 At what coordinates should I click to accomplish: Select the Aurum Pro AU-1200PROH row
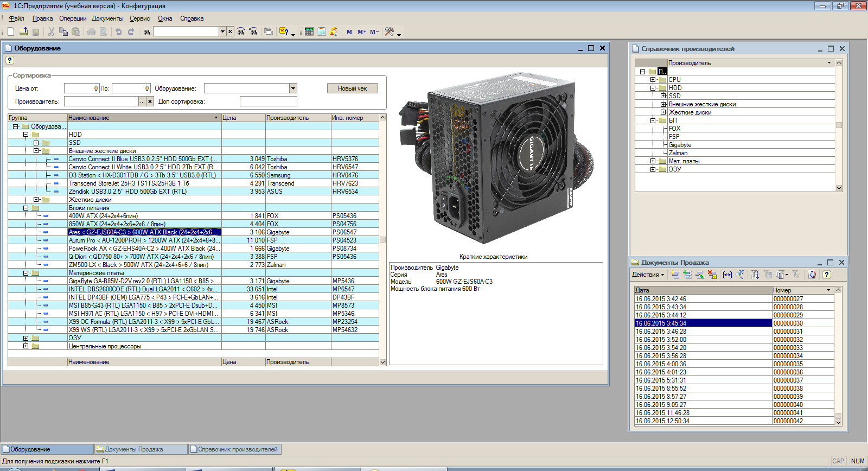pos(193,240)
